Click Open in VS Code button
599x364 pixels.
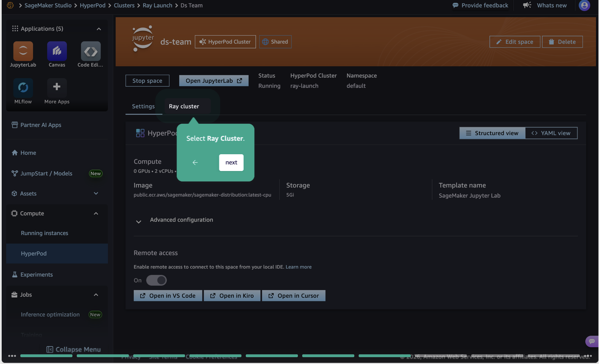pos(168,296)
